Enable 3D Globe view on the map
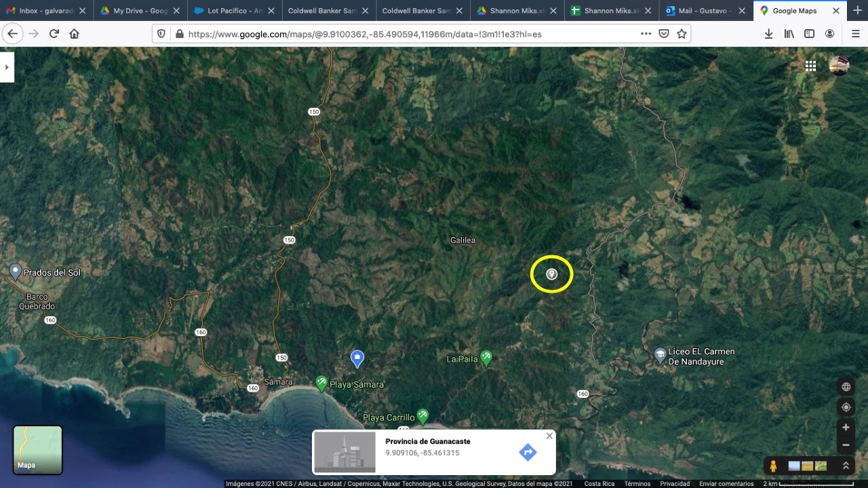 846,386
